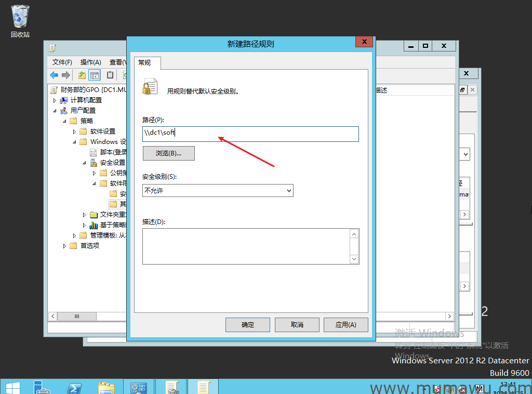Open Server Manager from the taskbar
The image size is (532, 394).
tap(42, 387)
